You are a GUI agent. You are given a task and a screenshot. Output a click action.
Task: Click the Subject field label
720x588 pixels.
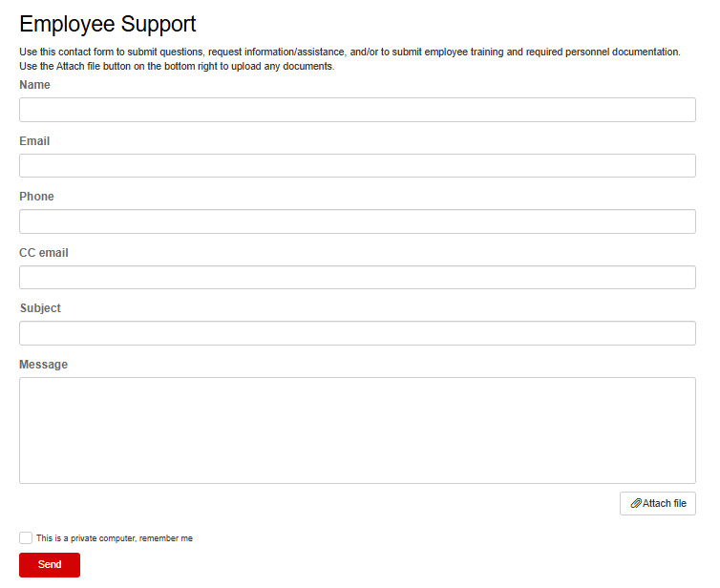[40, 308]
